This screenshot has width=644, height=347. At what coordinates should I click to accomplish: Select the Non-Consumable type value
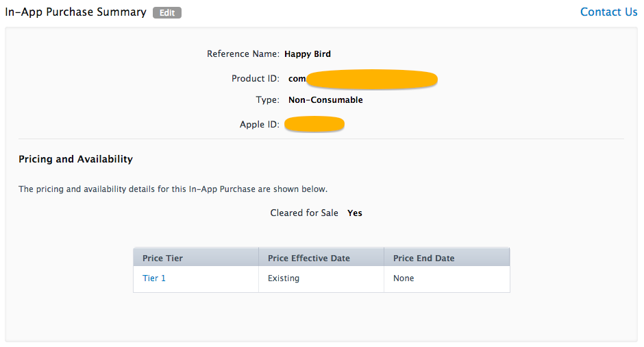tap(325, 99)
